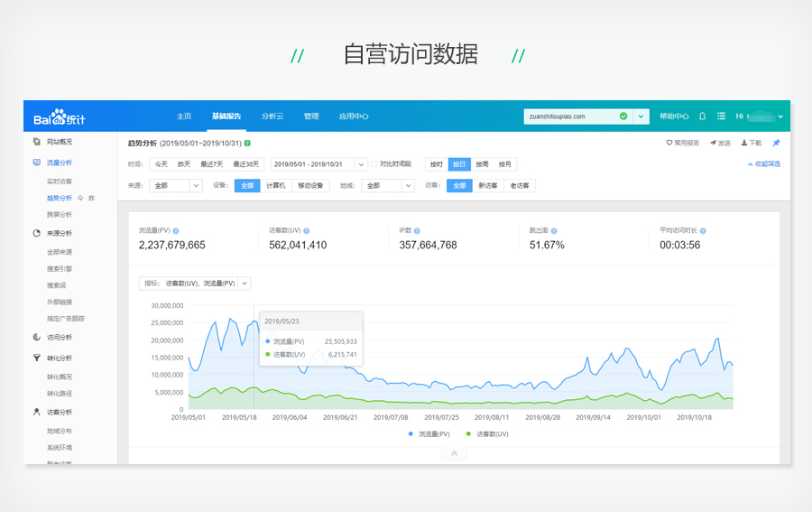The width and height of the screenshot is (812, 512).
Task: Select 老访客 visitor filter
Action: (x=520, y=185)
